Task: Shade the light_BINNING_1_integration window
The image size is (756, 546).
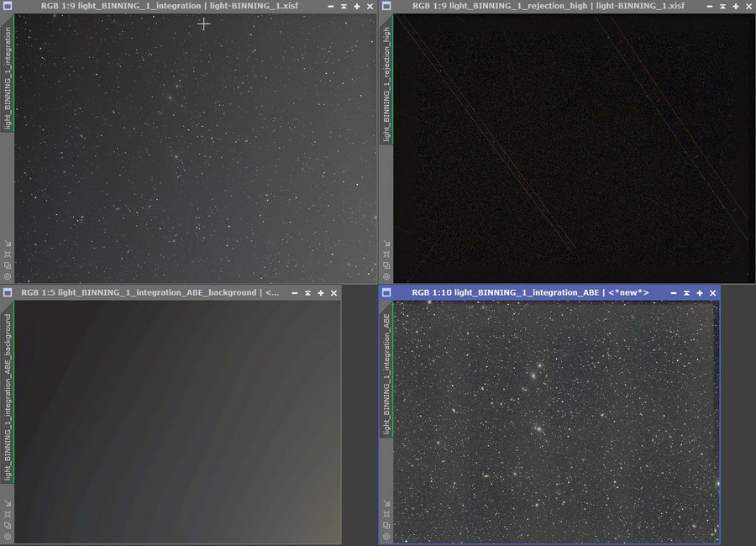Action: pos(344,6)
